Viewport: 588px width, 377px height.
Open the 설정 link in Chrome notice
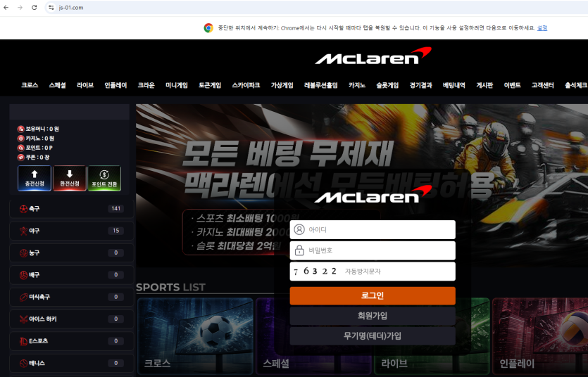542,28
